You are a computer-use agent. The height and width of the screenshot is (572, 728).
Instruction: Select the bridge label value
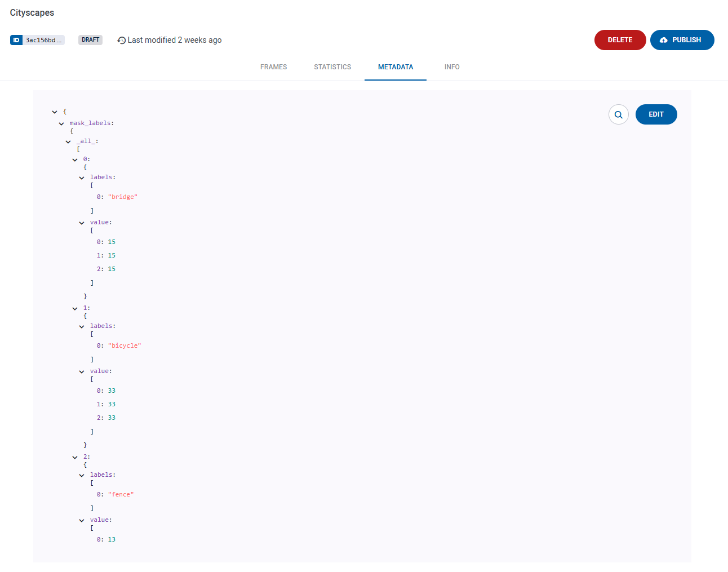123,197
